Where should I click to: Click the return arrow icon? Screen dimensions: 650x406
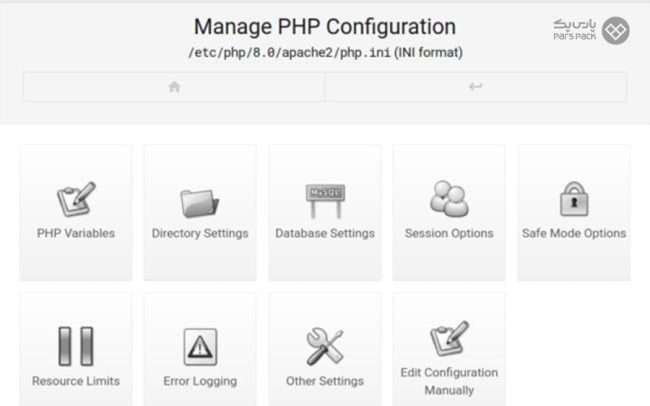(x=475, y=87)
